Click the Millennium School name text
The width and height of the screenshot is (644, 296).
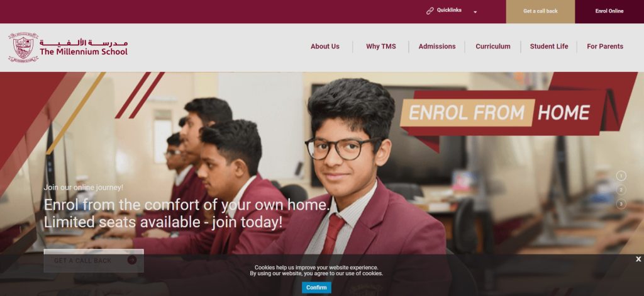pyautogui.click(x=84, y=52)
